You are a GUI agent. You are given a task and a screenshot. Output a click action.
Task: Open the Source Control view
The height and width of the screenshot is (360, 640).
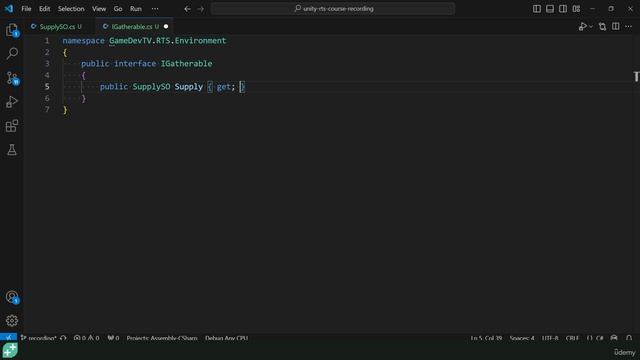[x=12, y=78]
